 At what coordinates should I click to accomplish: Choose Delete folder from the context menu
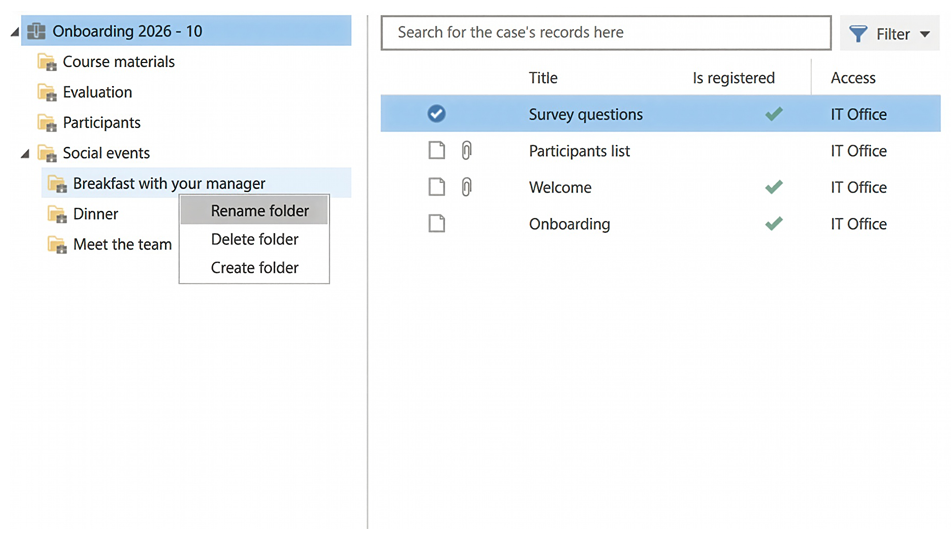255,239
